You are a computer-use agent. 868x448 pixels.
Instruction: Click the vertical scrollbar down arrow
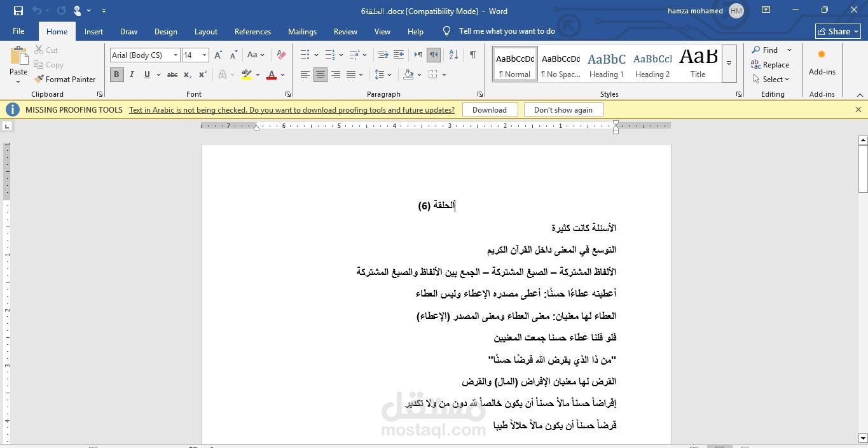[863, 438]
